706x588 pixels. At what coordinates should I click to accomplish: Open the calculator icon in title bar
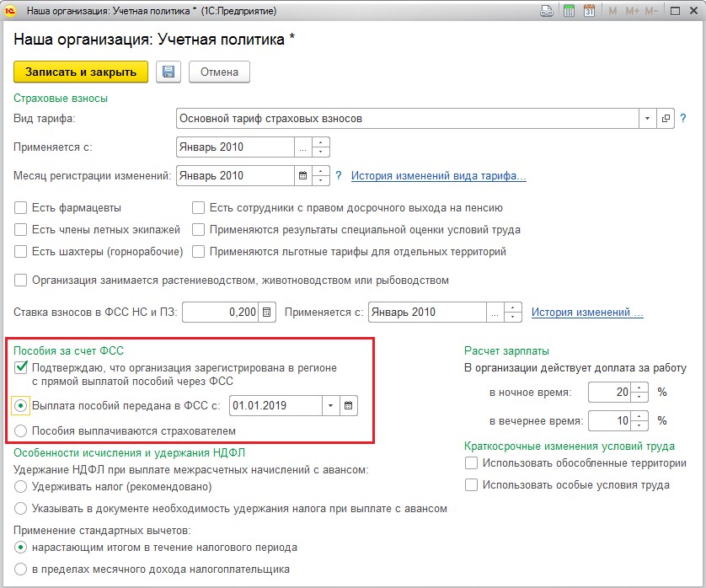[570, 12]
